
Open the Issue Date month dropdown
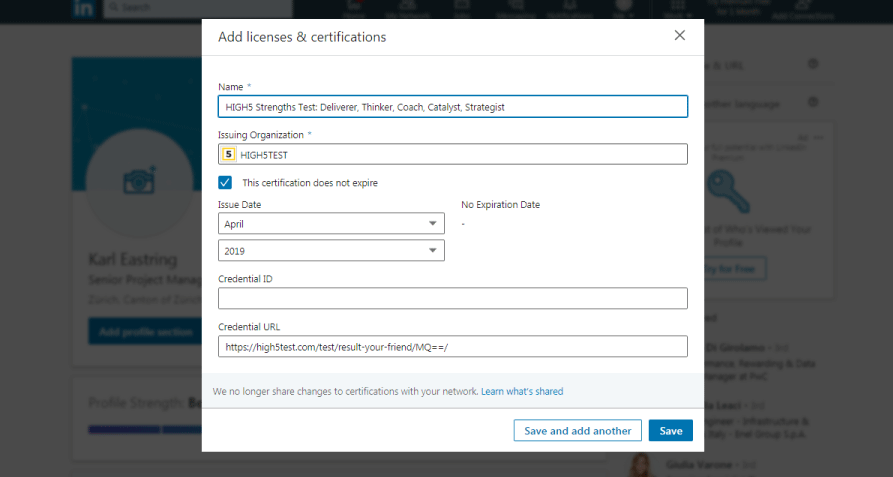click(331, 224)
